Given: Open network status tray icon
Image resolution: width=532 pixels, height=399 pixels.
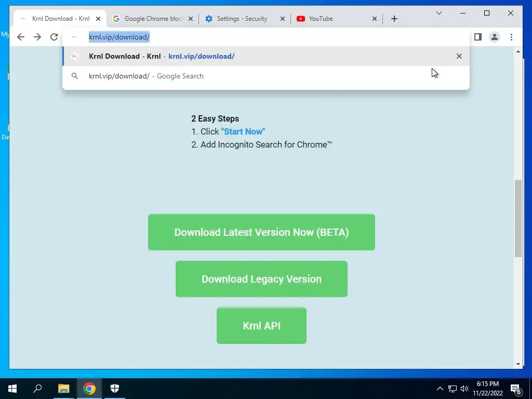Looking at the screenshot, I should [453, 389].
